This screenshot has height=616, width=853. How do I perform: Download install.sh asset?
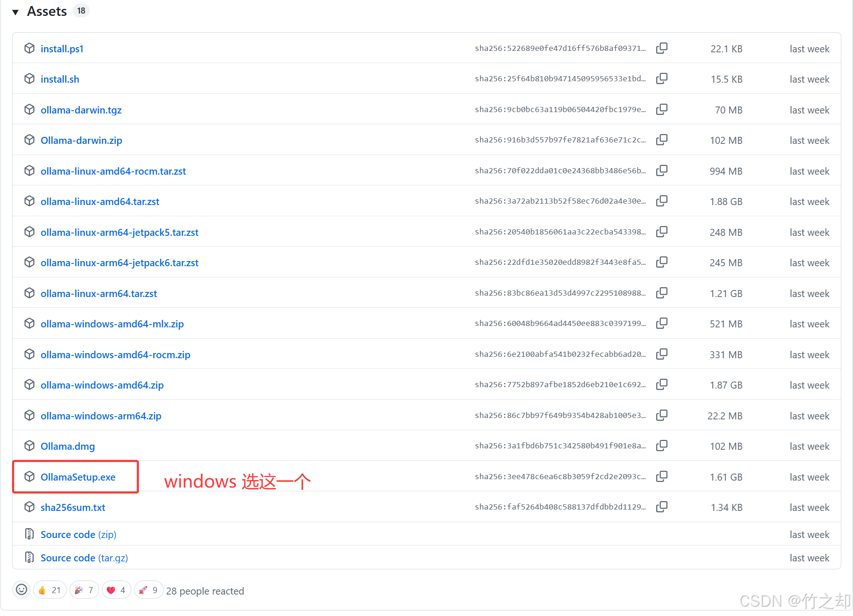click(60, 79)
